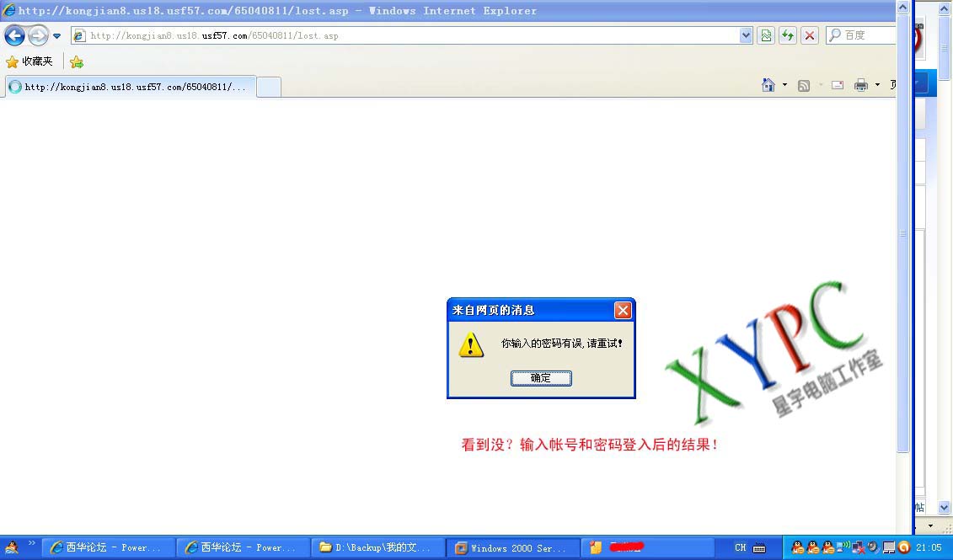
Task: Select the kongjian8 lost.asp browser tab
Action: pyautogui.click(x=131, y=87)
